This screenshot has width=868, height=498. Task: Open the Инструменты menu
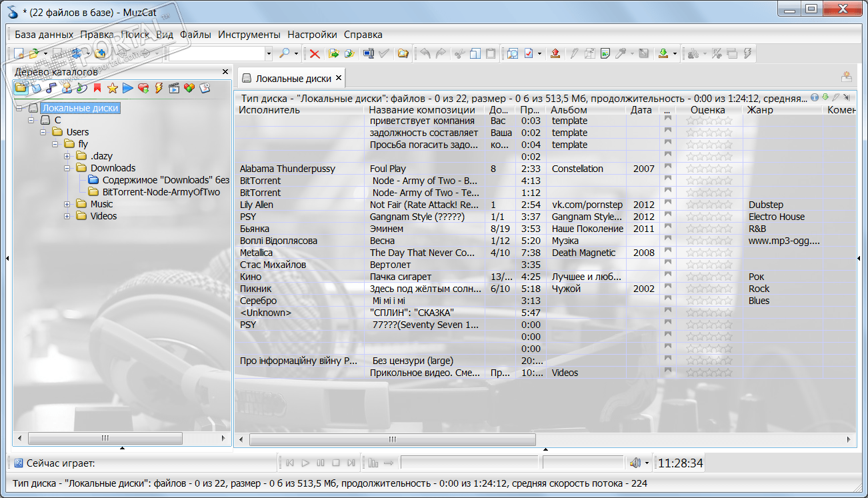249,35
